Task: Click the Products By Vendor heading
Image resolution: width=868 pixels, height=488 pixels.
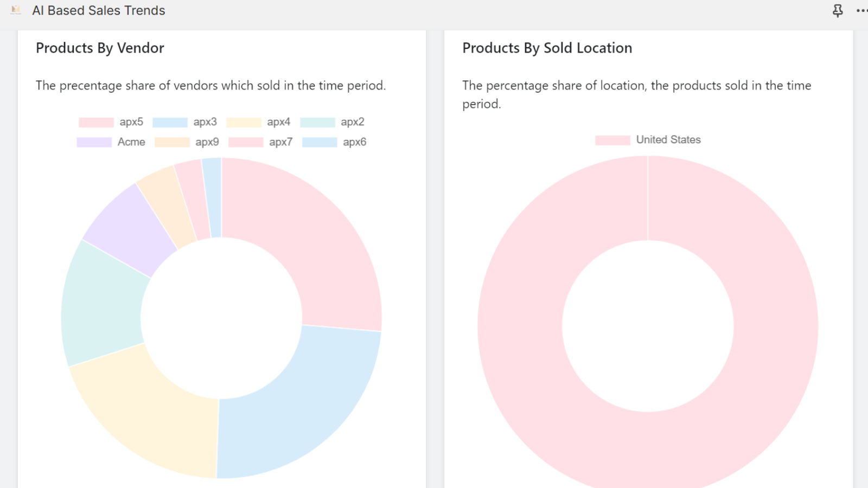Action: (x=100, y=48)
